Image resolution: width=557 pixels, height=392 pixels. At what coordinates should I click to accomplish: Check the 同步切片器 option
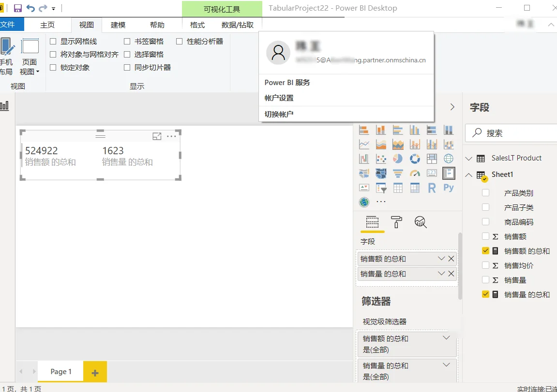(x=127, y=67)
